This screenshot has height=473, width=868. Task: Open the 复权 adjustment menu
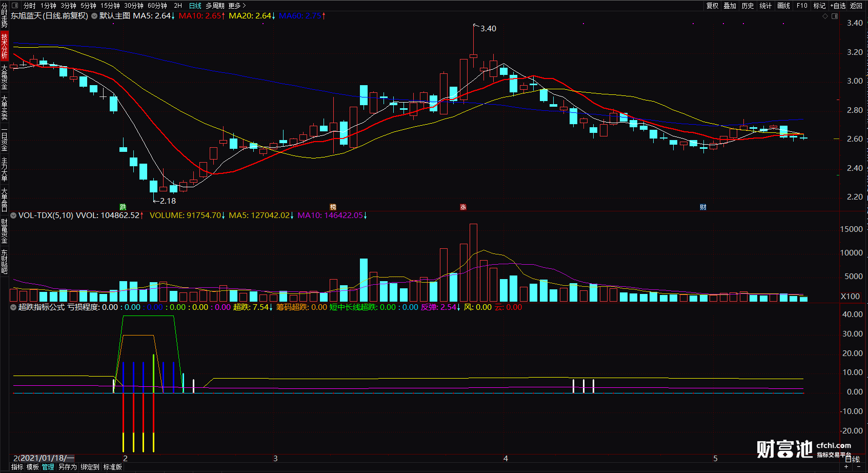click(x=713, y=6)
